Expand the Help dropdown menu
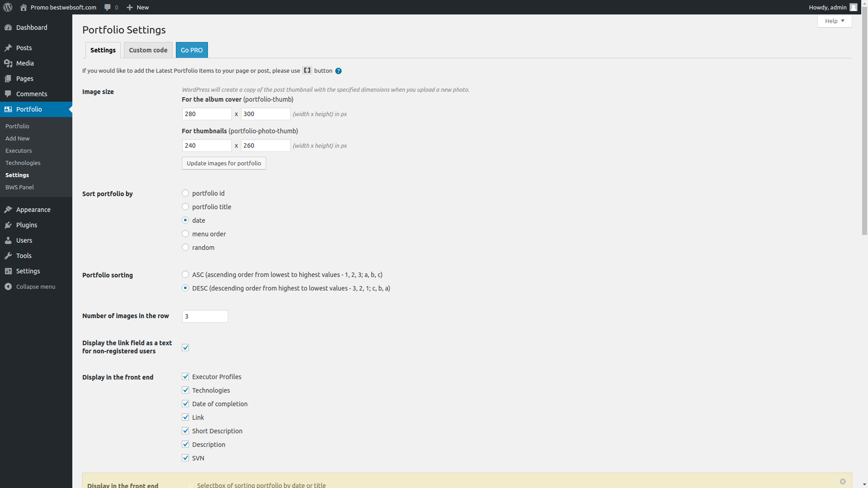 (834, 21)
